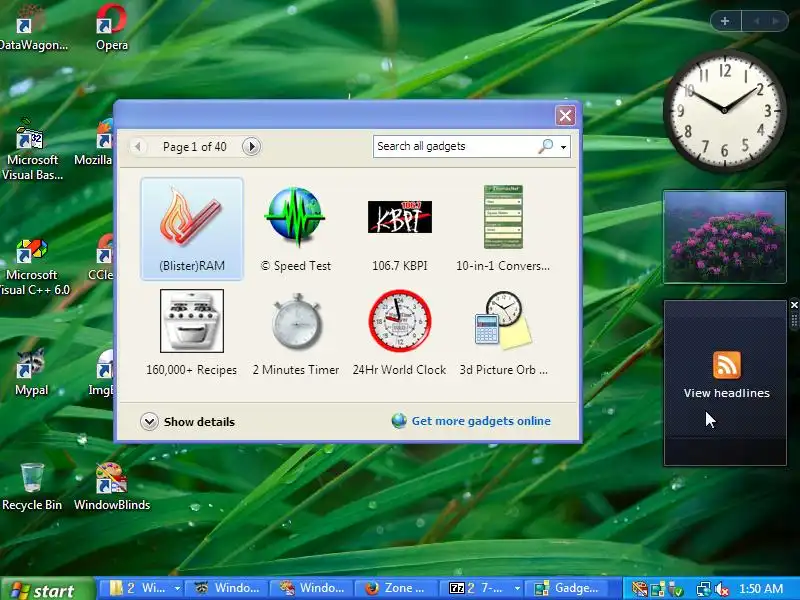
Task: Click View headlines text
Action: point(727,393)
